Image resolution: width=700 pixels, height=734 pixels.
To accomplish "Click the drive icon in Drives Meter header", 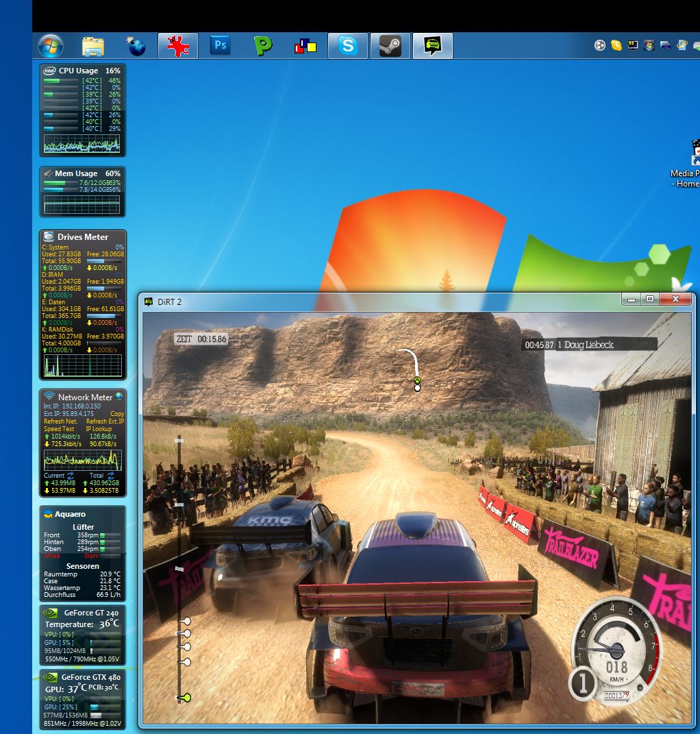I will (x=48, y=237).
